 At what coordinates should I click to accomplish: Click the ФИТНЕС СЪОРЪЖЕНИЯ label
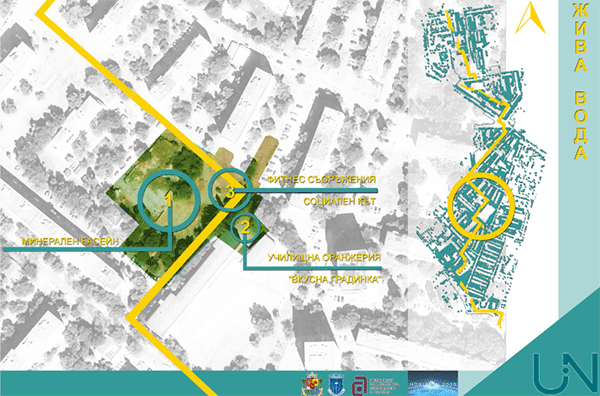(321, 179)
